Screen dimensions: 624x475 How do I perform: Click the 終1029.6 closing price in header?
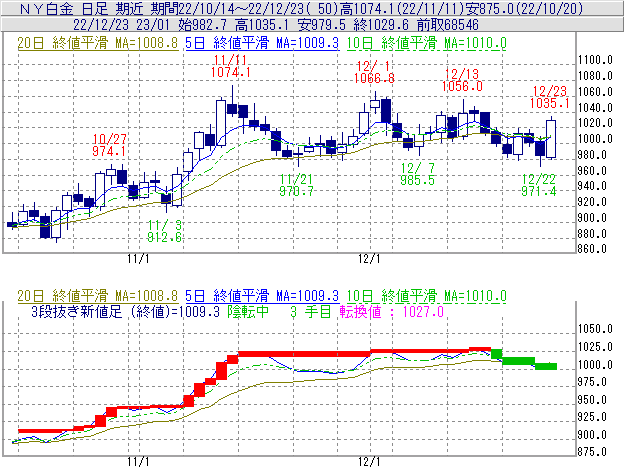[x=381, y=25]
